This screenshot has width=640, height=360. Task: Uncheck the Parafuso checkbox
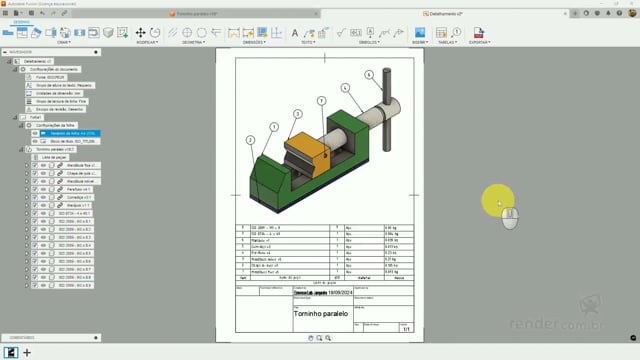coord(35,189)
